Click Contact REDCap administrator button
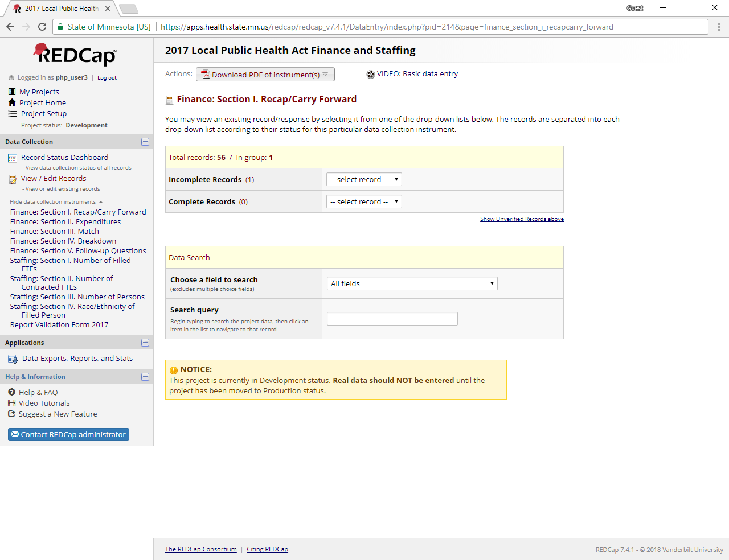The width and height of the screenshot is (729, 560). point(68,434)
